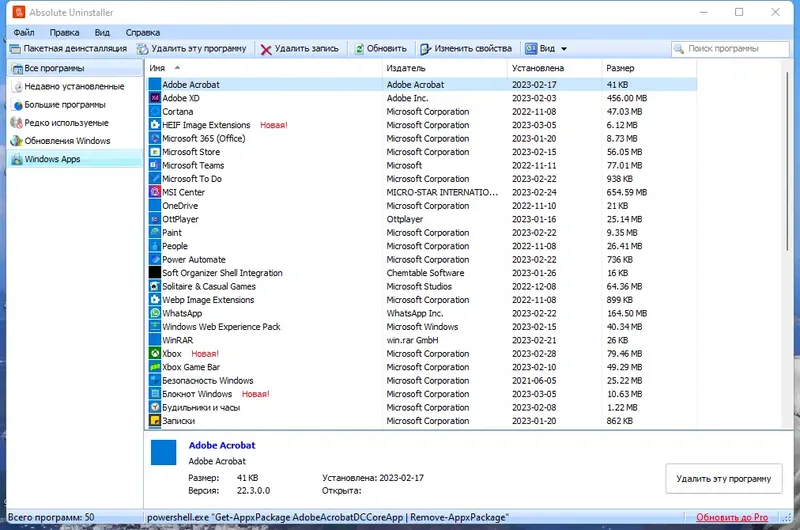The width and height of the screenshot is (800, 530).
Task: Select Редко используемые category
Action: [x=75, y=123]
